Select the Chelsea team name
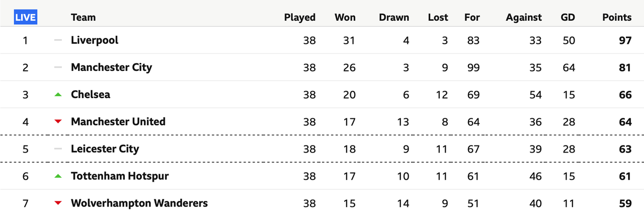The image size is (644, 215). tap(91, 94)
